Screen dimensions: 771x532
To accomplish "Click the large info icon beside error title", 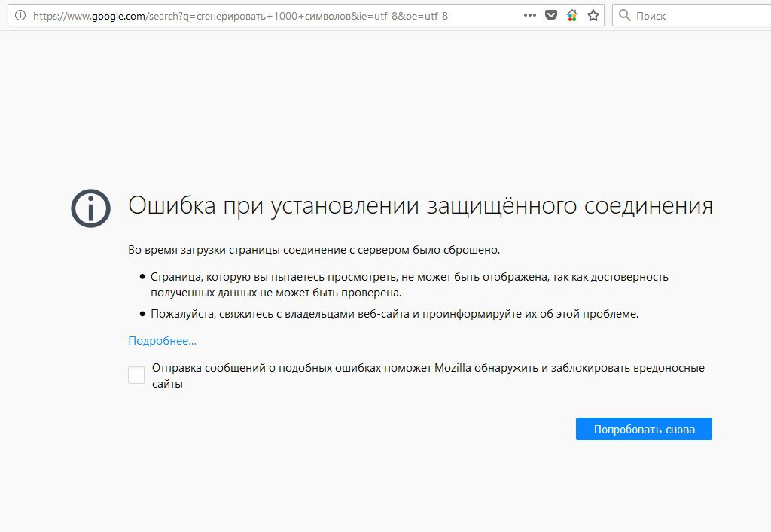I will 91,208.
